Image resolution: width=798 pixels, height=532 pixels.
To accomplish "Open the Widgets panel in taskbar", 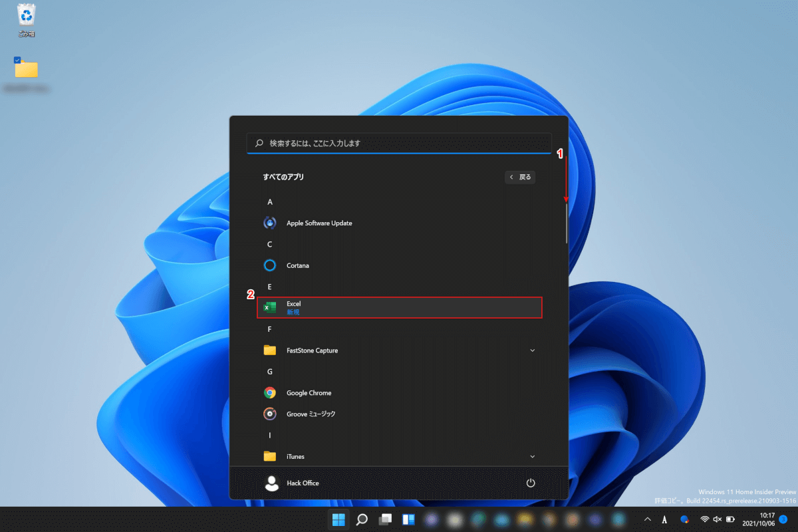I will (x=408, y=519).
